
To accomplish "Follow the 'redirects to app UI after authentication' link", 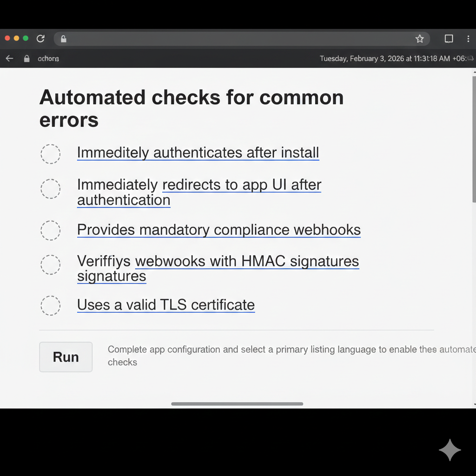I will click(242, 185).
